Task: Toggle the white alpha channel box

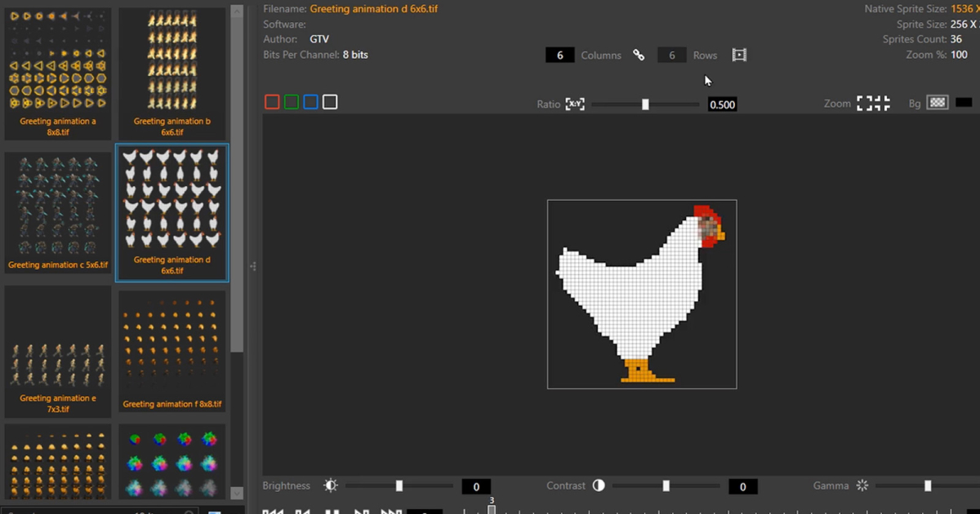Action: click(330, 102)
